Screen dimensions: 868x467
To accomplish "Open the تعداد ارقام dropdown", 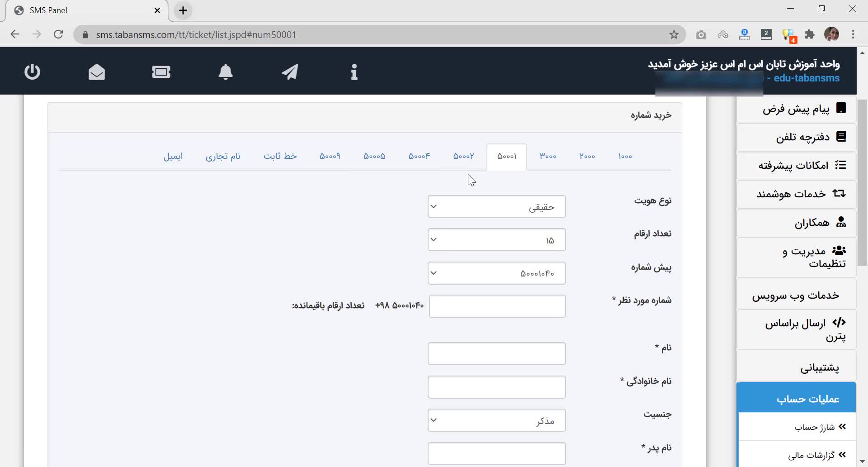I will [x=496, y=240].
